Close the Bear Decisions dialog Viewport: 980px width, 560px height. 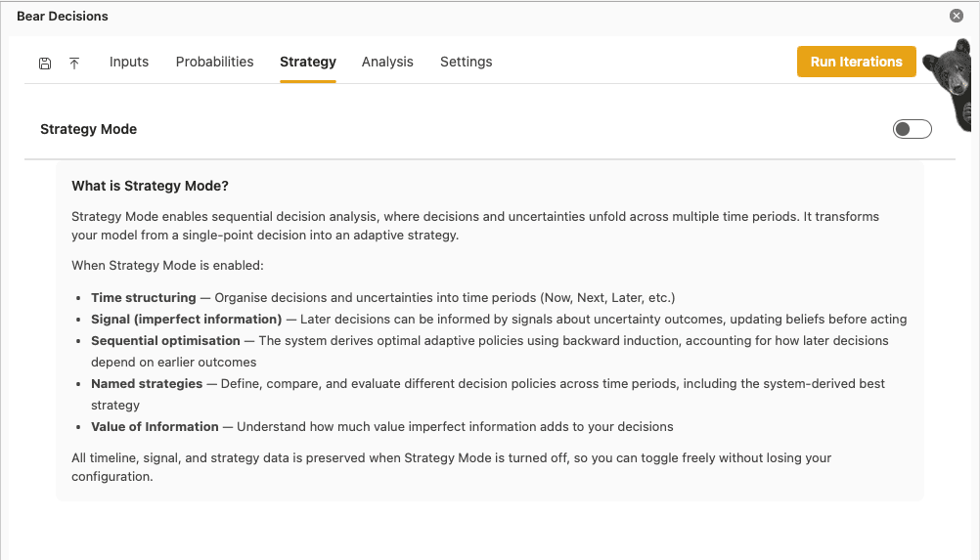(x=957, y=16)
